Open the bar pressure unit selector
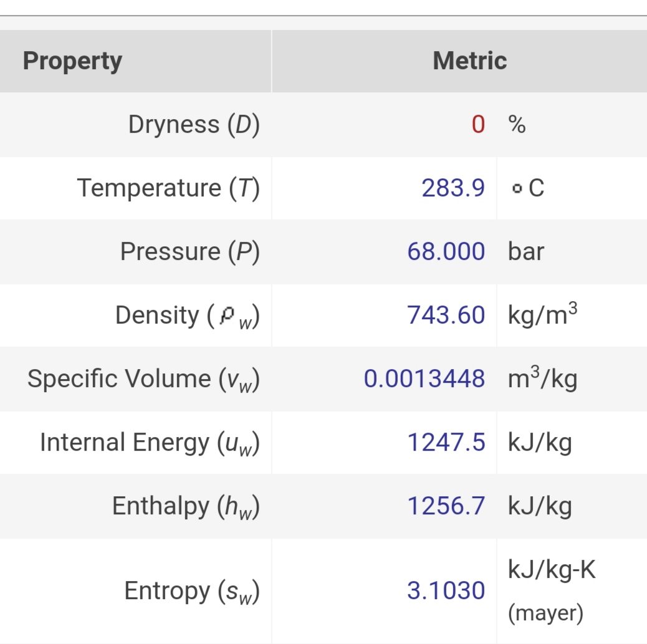 (x=526, y=251)
